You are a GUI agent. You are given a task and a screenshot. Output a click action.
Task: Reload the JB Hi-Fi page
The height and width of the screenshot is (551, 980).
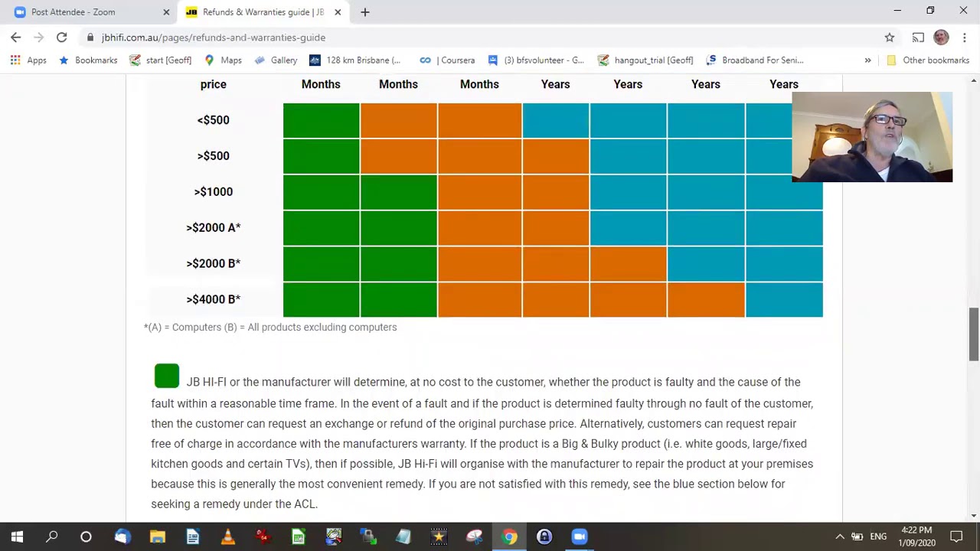tap(61, 37)
